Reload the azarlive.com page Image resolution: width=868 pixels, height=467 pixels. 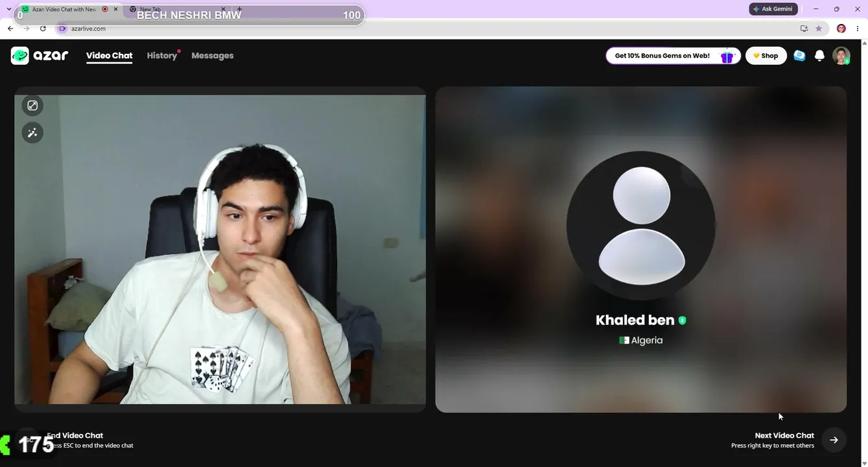[43, 29]
